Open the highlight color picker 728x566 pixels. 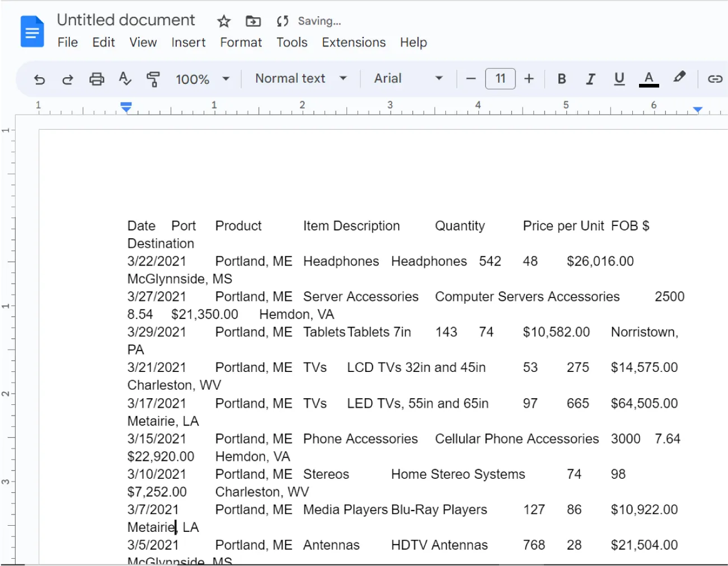pyautogui.click(x=679, y=79)
